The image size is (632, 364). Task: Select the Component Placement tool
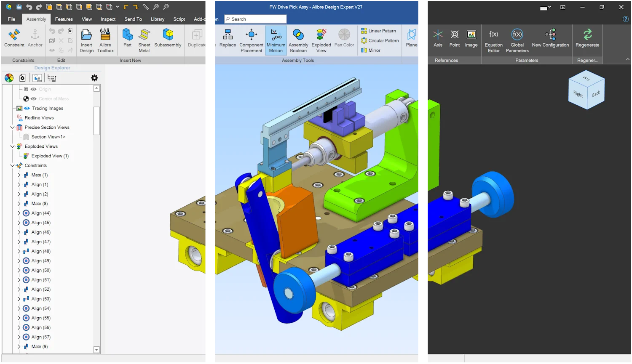click(x=251, y=40)
